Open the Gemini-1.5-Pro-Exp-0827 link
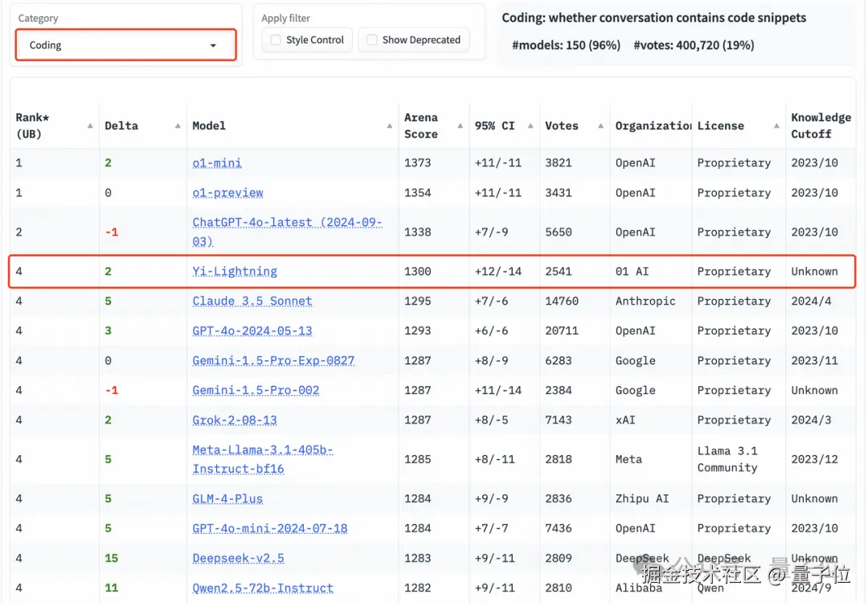 click(x=273, y=361)
